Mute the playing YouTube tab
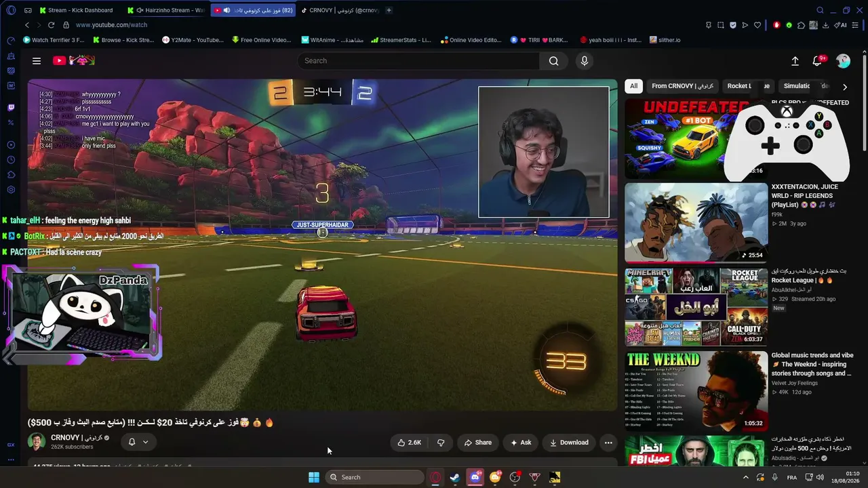Viewport: 868px width, 488px height. tap(226, 11)
